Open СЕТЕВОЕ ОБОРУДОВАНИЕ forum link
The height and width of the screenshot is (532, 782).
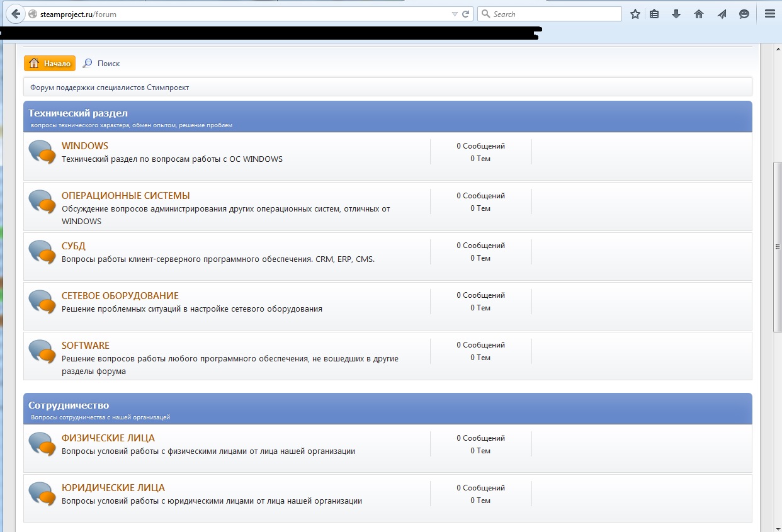point(120,295)
